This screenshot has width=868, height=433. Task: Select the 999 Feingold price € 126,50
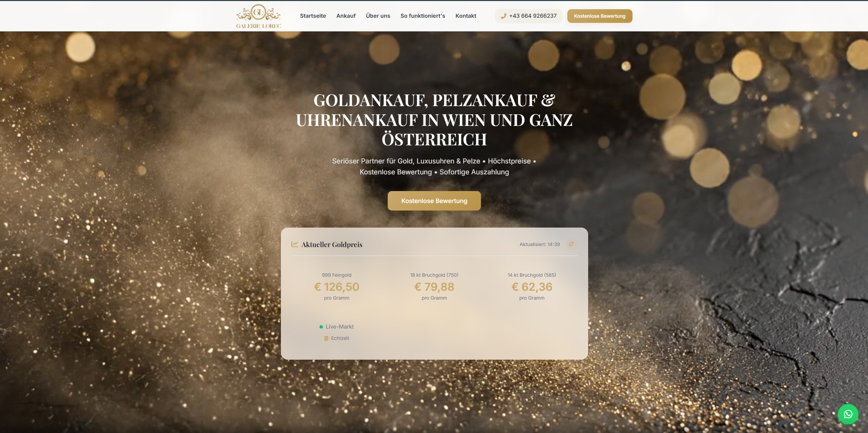(x=337, y=287)
